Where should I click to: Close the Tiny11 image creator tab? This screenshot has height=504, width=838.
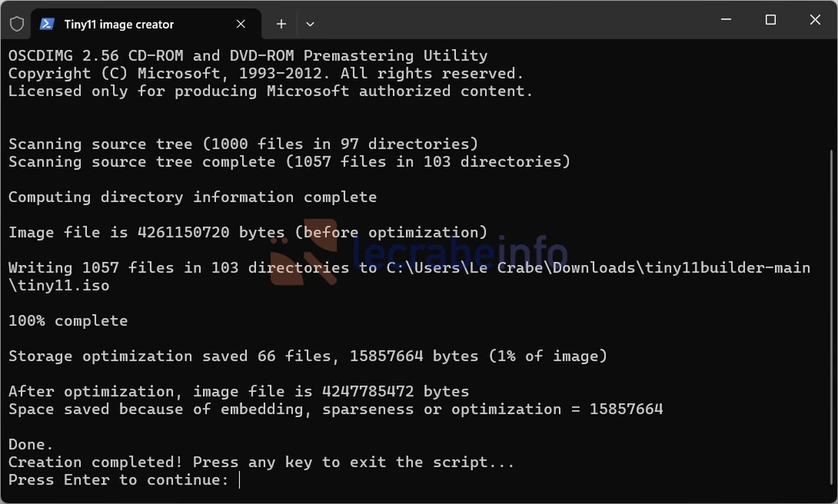pos(241,24)
